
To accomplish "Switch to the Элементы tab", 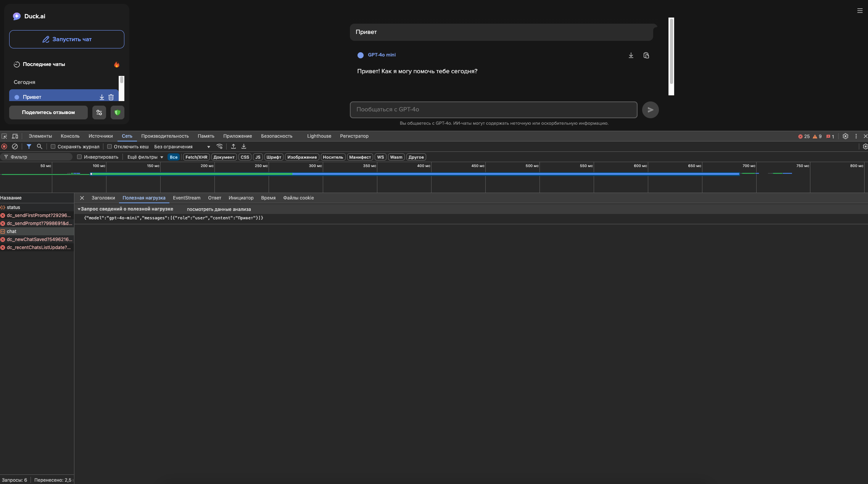I will pyautogui.click(x=40, y=136).
